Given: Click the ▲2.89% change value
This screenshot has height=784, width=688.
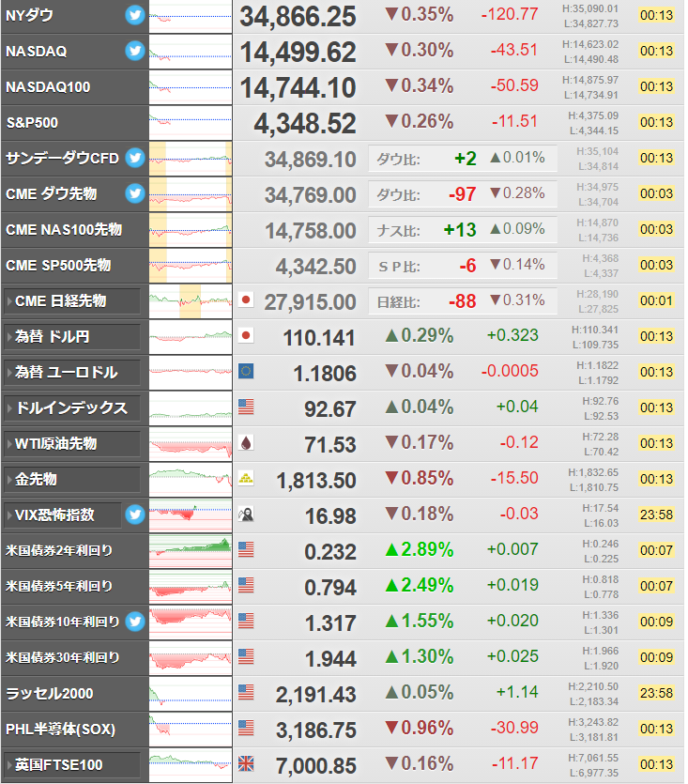Looking at the screenshot, I should pyautogui.click(x=420, y=549).
